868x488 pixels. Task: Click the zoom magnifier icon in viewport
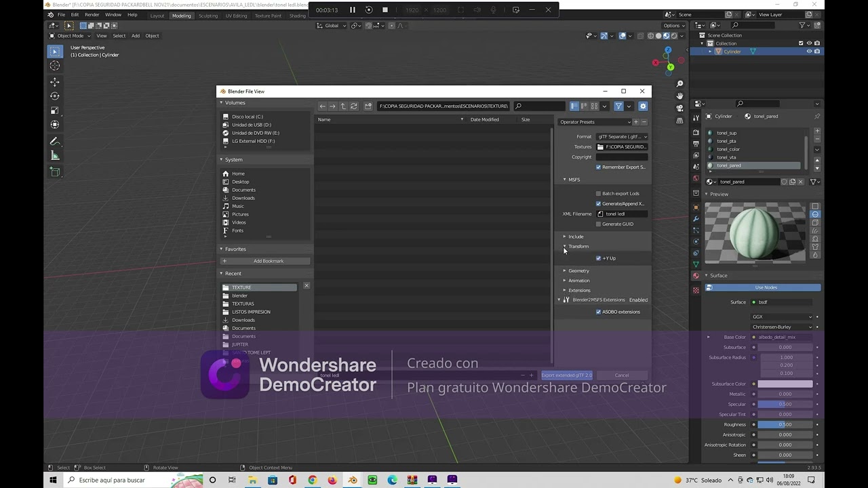pos(679,84)
